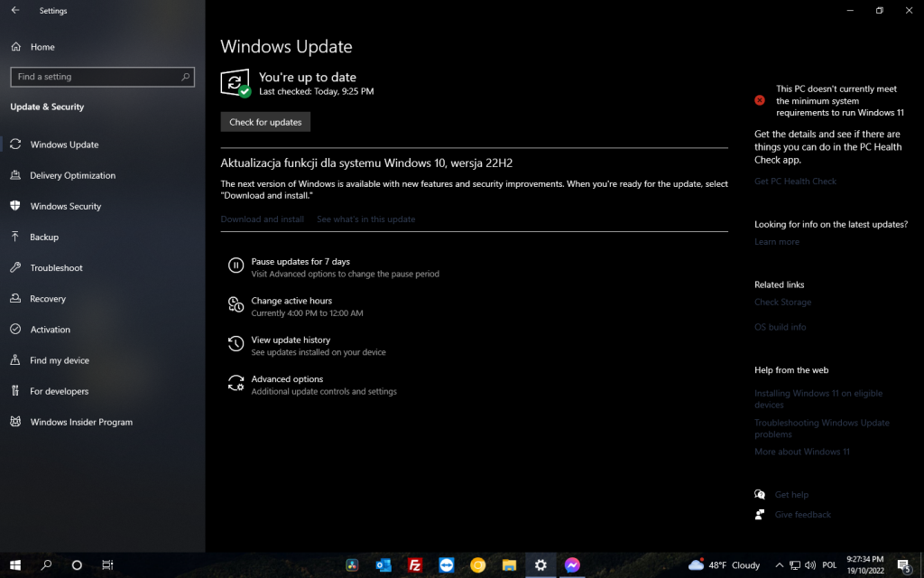Click the Download and install link
This screenshot has height=578, width=924.
click(262, 219)
